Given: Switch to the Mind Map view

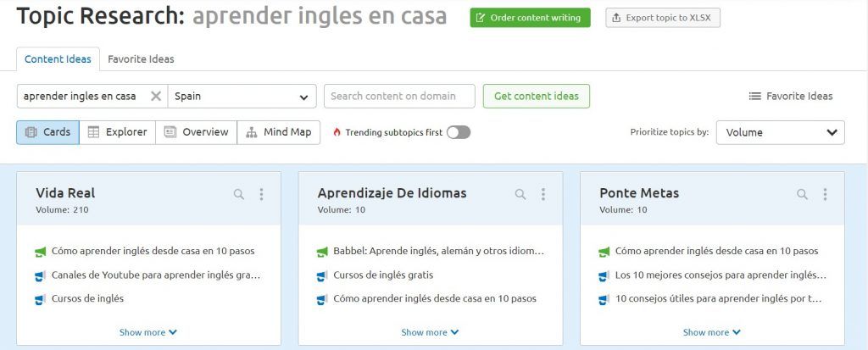Looking at the screenshot, I should tap(278, 132).
